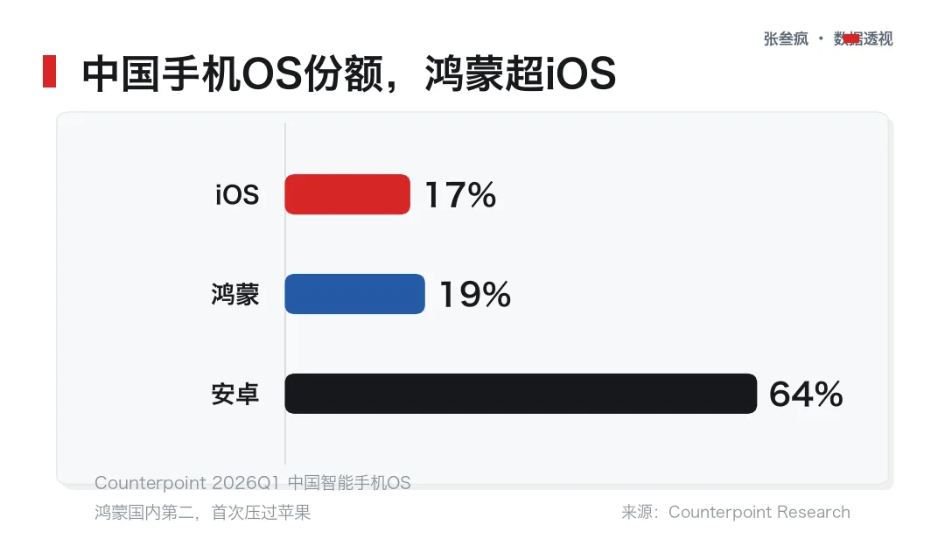Click the small red mark in watermark
This screenshot has width=945, height=560.
(851, 38)
